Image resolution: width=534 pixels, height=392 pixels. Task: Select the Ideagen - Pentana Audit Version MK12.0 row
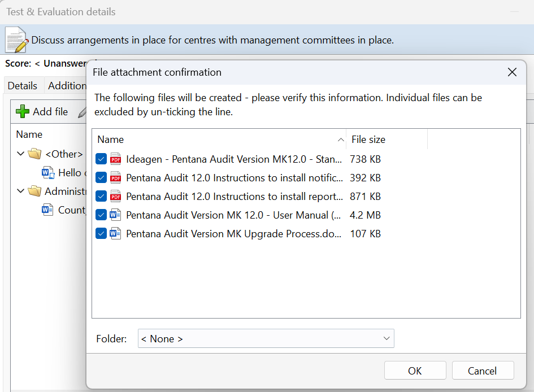pos(233,159)
